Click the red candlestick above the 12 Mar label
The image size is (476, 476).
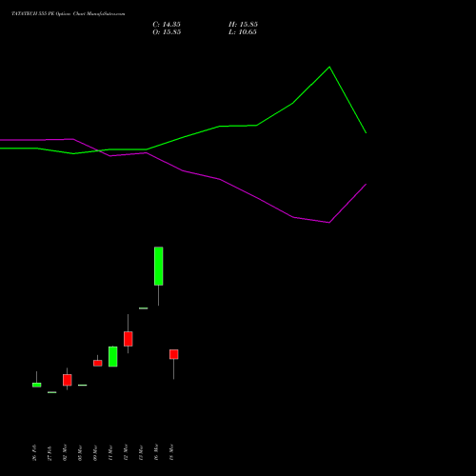coord(129,339)
